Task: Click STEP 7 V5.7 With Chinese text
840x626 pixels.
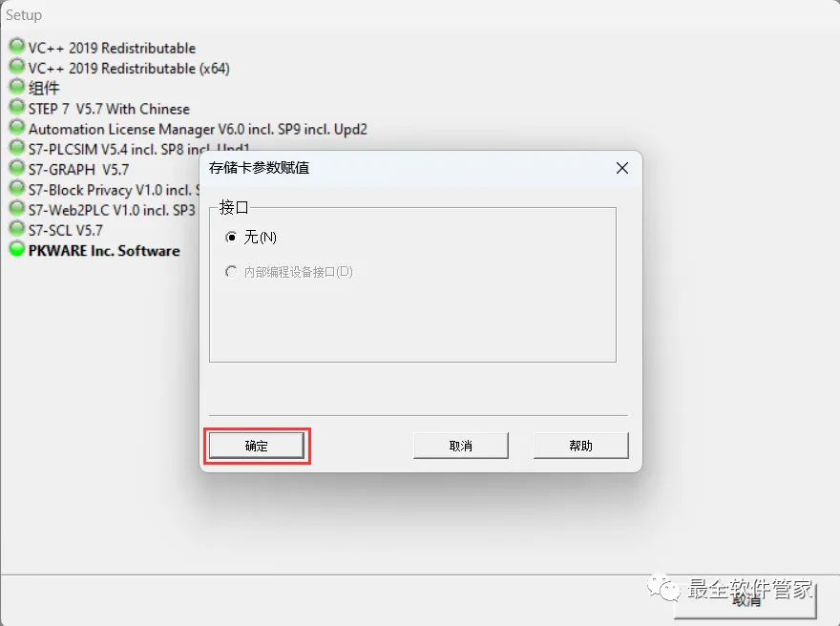Action: pyautogui.click(x=109, y=109)
